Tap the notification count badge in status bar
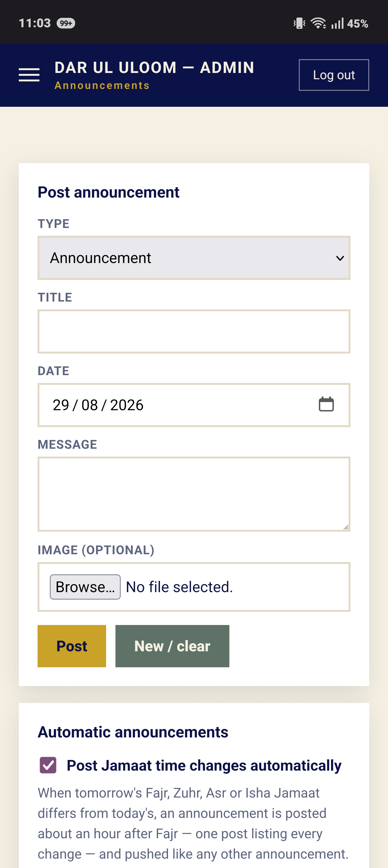 tap(66, 23)
